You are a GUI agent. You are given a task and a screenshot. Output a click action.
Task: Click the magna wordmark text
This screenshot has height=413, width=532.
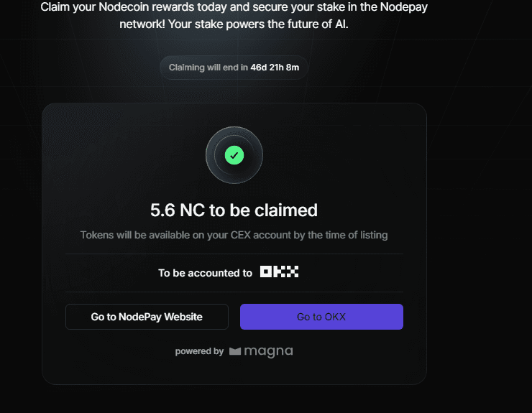click(268, 351)
